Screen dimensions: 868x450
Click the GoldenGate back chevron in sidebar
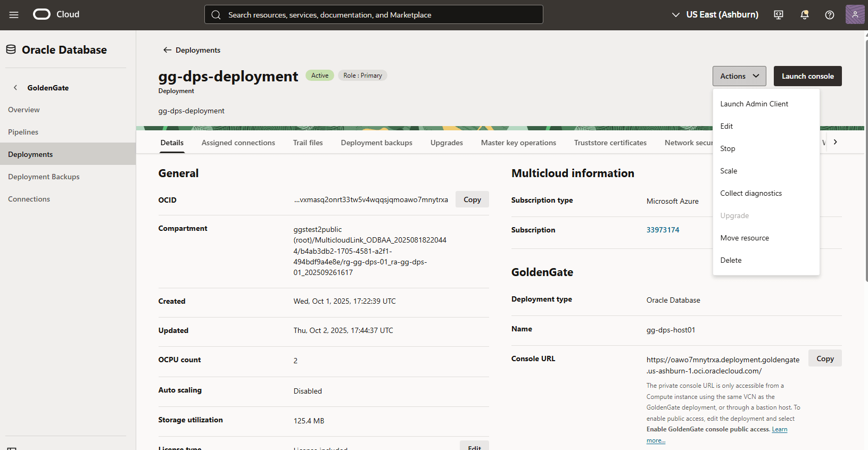point(15,88)
